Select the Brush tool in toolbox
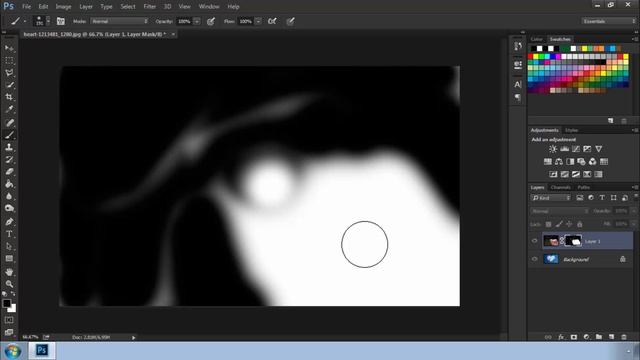The height and width of the screenshot is (360, 640). [9, 135]
